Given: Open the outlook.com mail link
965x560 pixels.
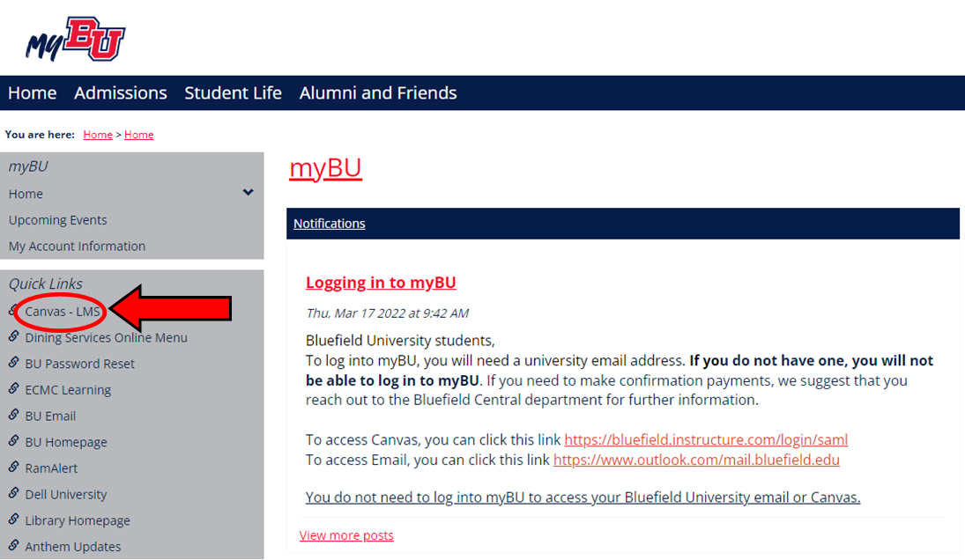Looking at the screenshot, I should 696,460.
